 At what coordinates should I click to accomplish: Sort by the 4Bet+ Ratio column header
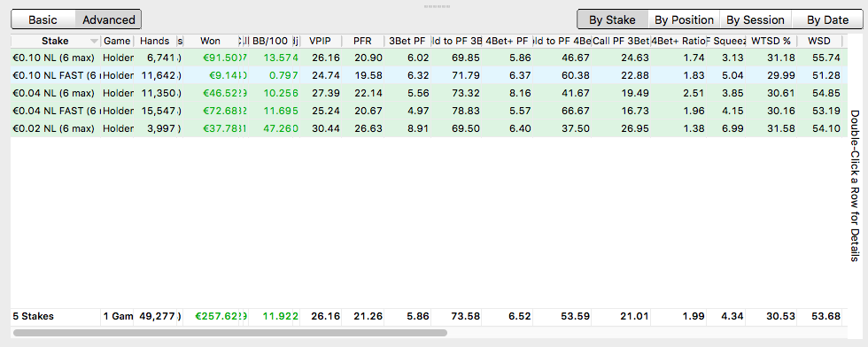pyautogui.click(x=678, y=41)
